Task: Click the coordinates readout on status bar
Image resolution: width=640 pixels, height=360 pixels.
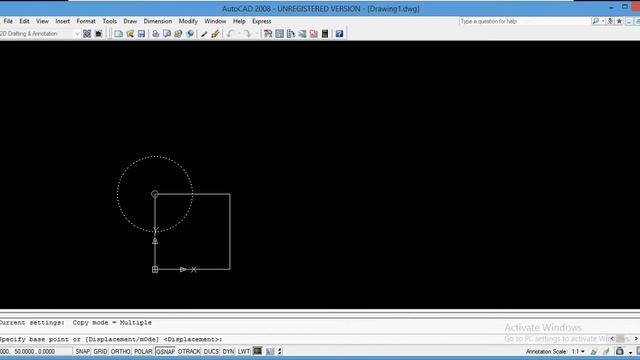Action: click(36, 351)
